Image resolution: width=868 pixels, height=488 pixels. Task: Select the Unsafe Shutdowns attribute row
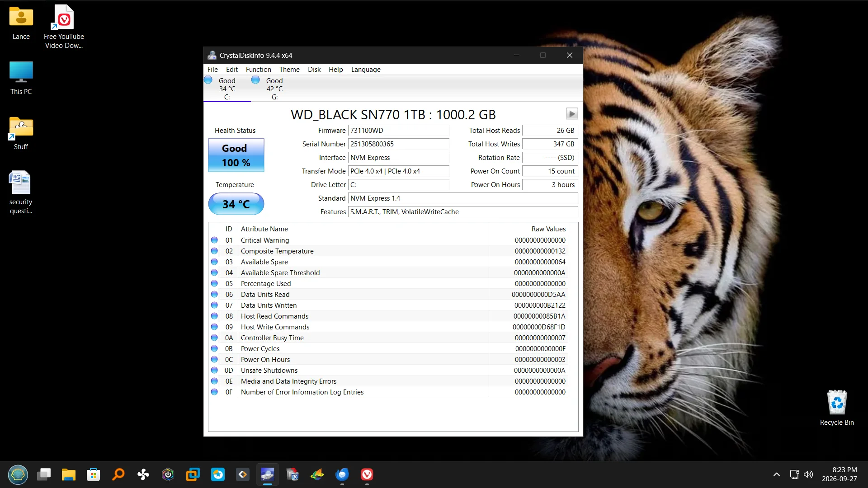[389, 371]
